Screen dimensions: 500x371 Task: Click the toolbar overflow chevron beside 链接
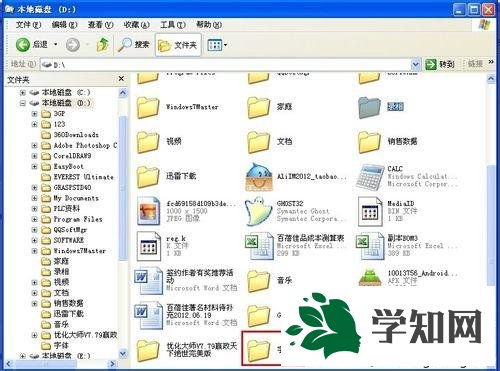[x=491, y=62]
